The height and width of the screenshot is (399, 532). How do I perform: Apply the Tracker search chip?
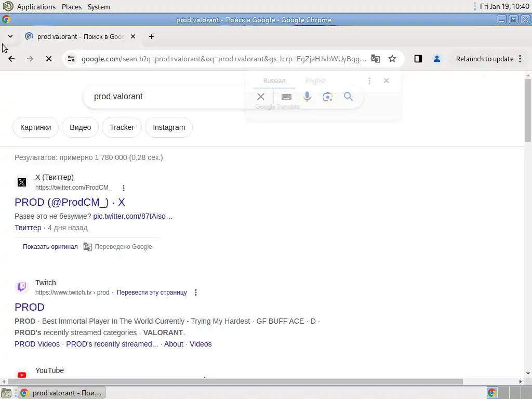[x=122, y=127]
